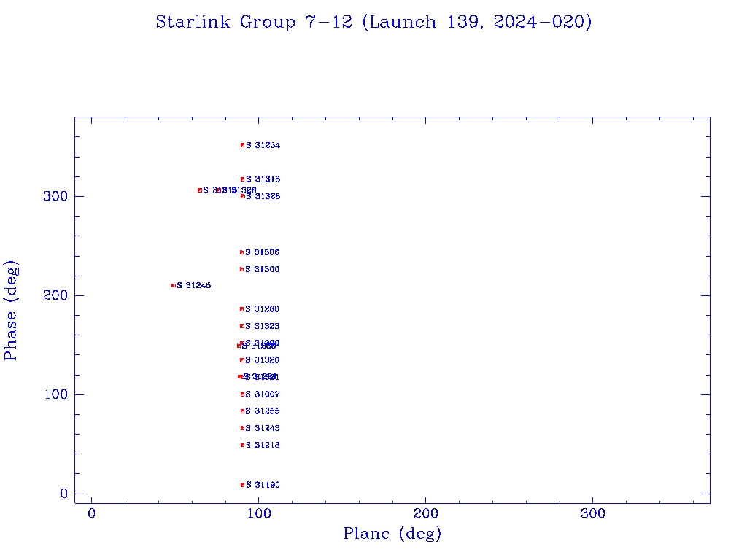The image size is (747, 560).
Task: Click the 0 tick label on Plane axis
Action: click(91, 513)
